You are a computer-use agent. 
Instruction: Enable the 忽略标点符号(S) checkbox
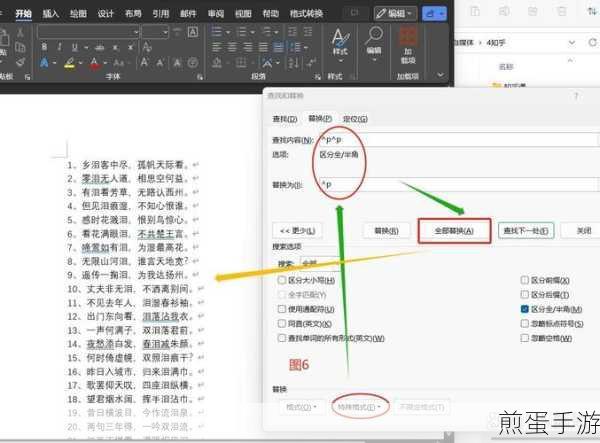click(525, 324)
